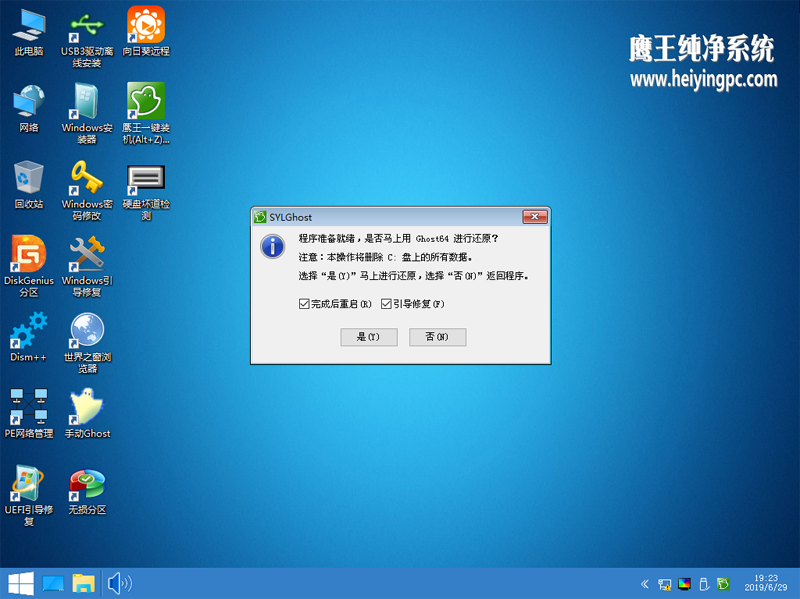Launch 硬盘坏道检测 shortcut

[146, 191]
